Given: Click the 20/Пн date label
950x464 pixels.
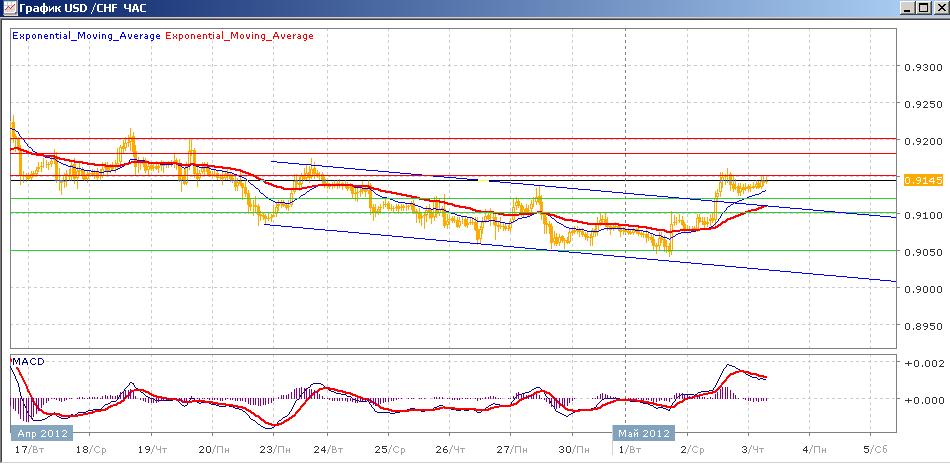Looking at the screenshot, I should tap(214, 450).
